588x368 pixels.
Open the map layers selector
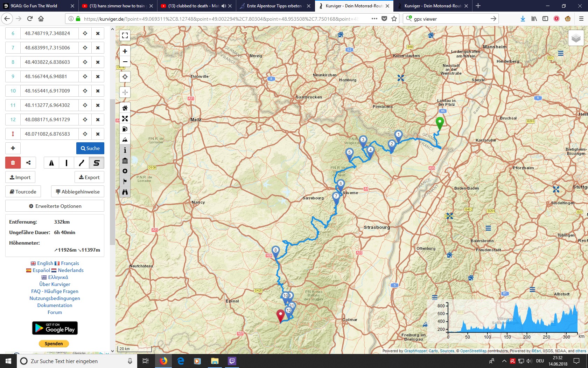(x=576, y=38)
